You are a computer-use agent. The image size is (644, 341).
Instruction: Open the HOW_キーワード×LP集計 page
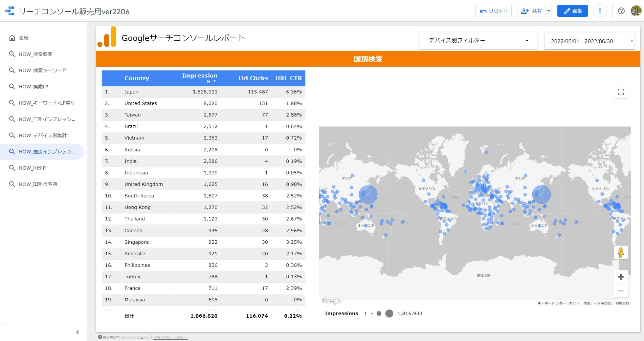point(42,103)
